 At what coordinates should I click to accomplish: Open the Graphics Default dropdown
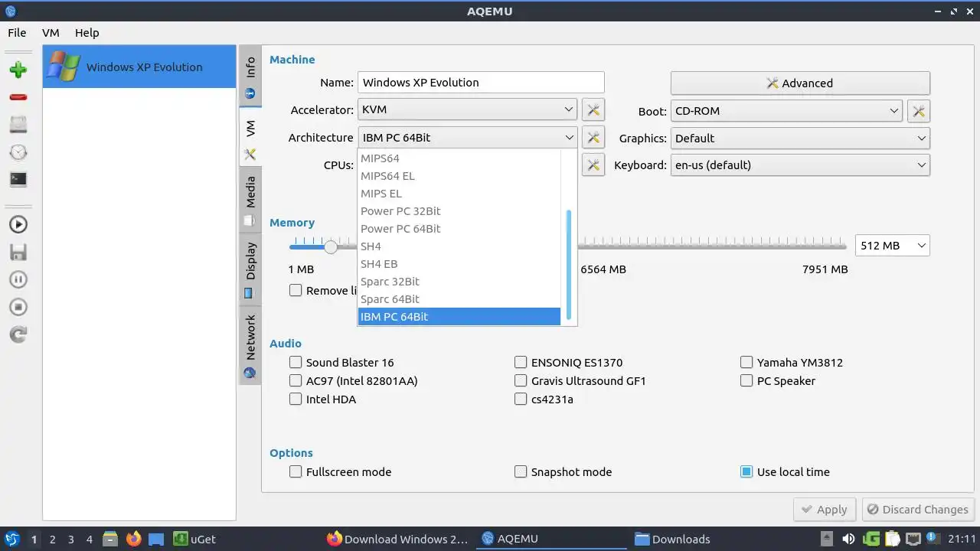[800, 139]
